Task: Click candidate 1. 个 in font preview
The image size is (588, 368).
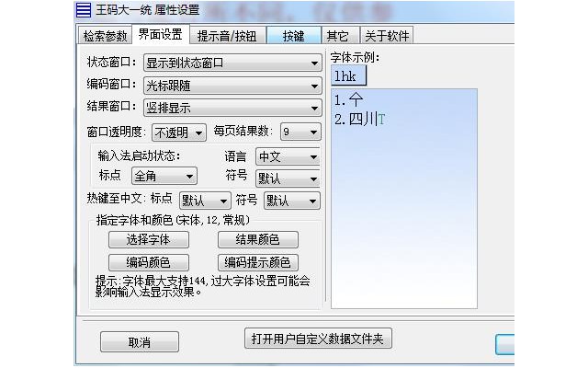Action: (349, 99)
